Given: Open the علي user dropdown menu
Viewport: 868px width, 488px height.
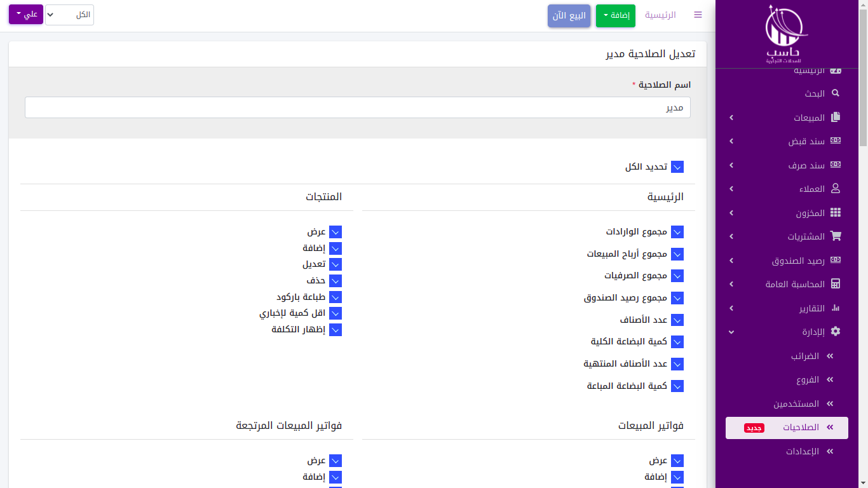Looking at the screenshot, I should click(26, 15).
